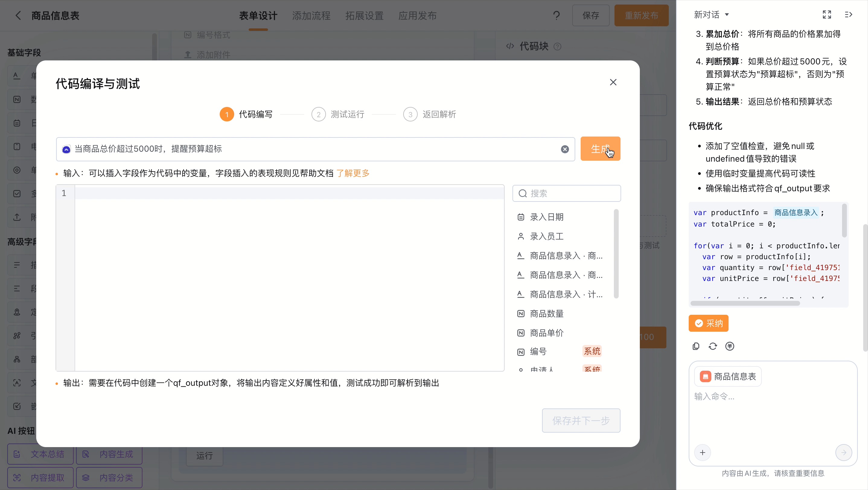Viewport: 868px width, 490px height.
Task: Click the plus attachment button in chat
Action: (703, 453)
